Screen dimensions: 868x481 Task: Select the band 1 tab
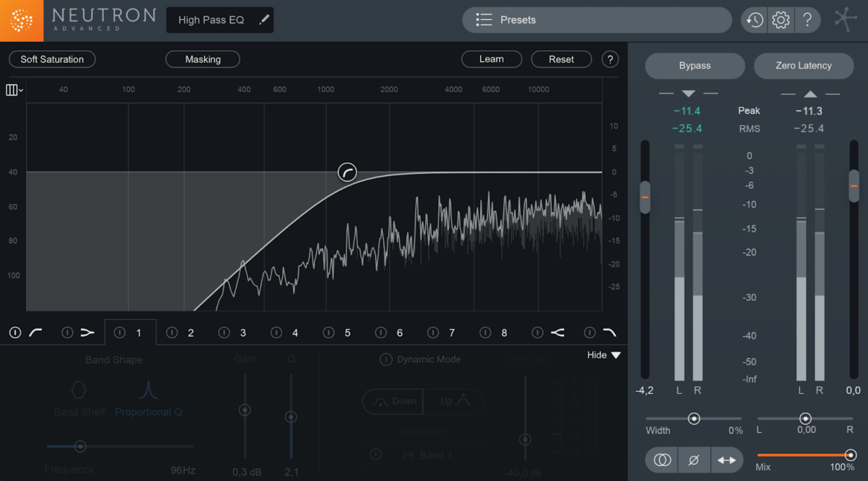click(130, 333)
